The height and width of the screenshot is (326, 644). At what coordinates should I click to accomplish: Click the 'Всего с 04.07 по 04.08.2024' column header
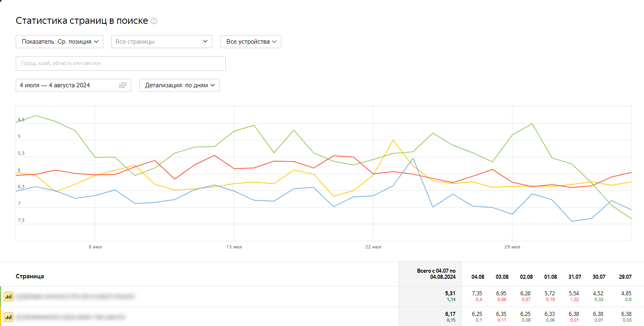coord(436,274)
